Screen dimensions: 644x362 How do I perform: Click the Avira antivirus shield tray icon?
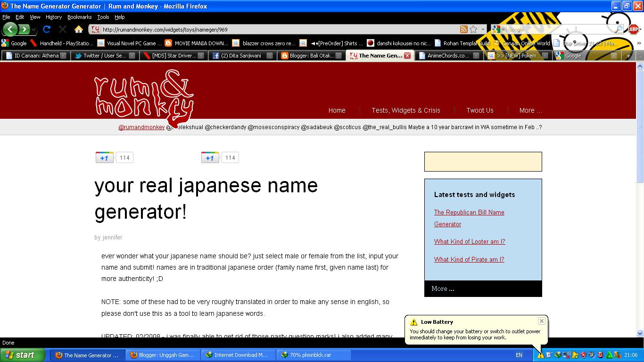[585, 355]
